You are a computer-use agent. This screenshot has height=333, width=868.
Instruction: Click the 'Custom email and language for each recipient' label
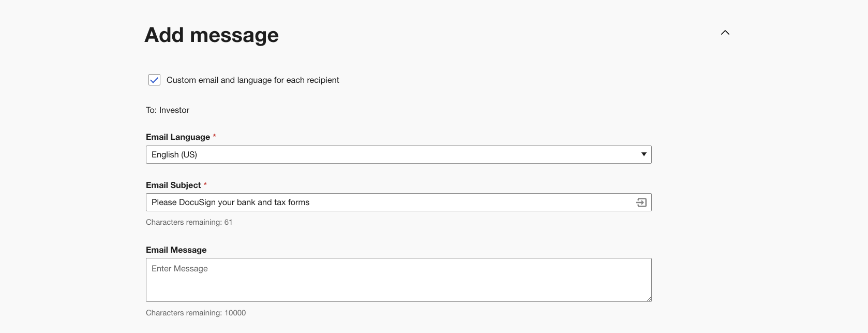point(252,80)
